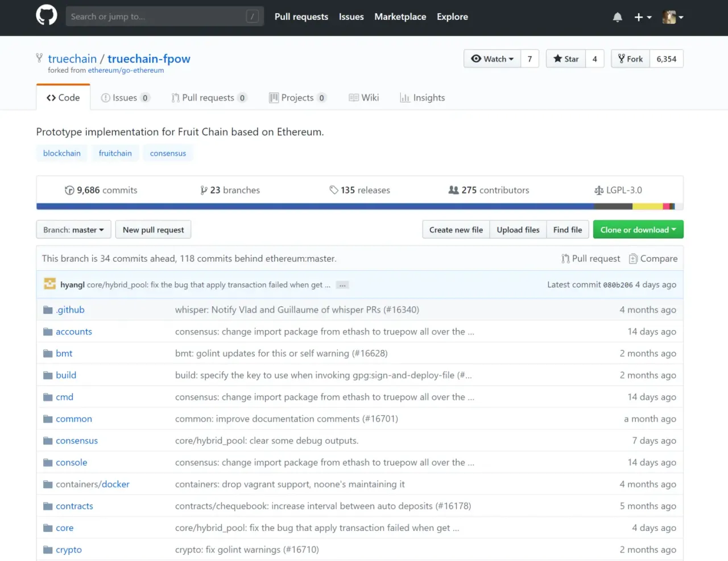This screenshot has height=561, width=728.
Task: Click the forks count 6,354
Action: pyautogui.click(x=667, y=59)
